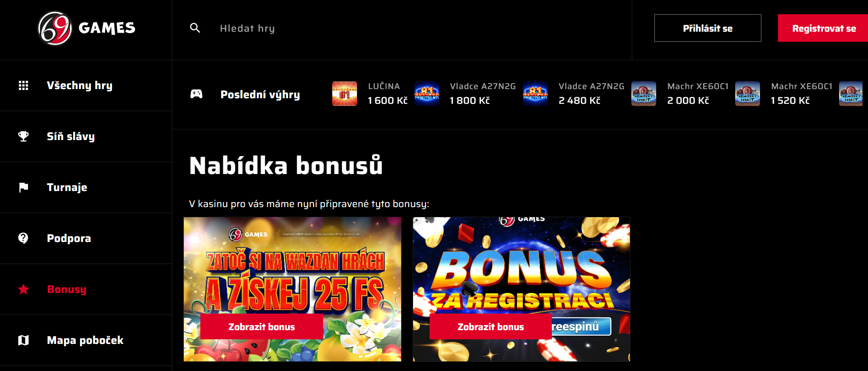Click the flag icon for Turnaje
868x371 pixels.
[x=23, y=187]
